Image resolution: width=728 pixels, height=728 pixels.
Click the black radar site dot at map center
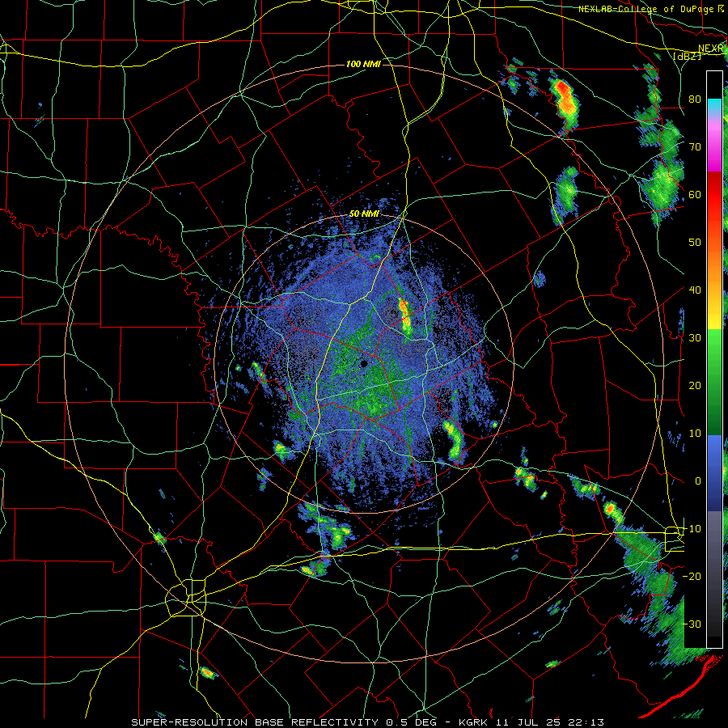(x=364, y=363)
